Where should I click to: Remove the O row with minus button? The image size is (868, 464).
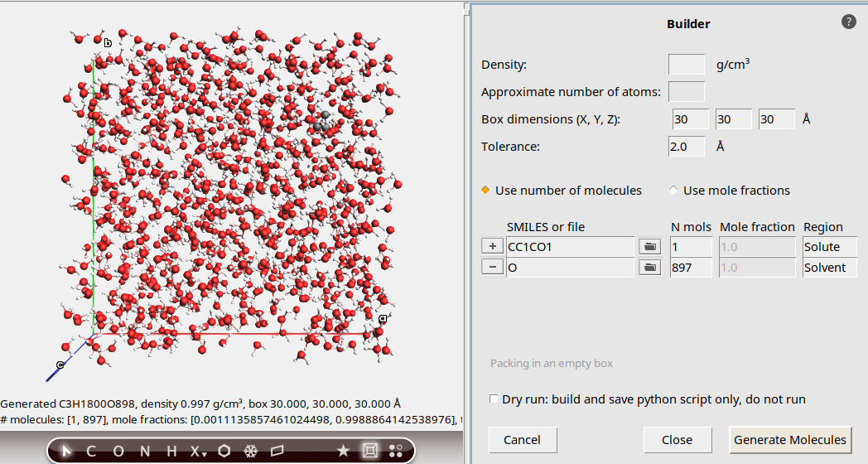click(x=493, y=268)
